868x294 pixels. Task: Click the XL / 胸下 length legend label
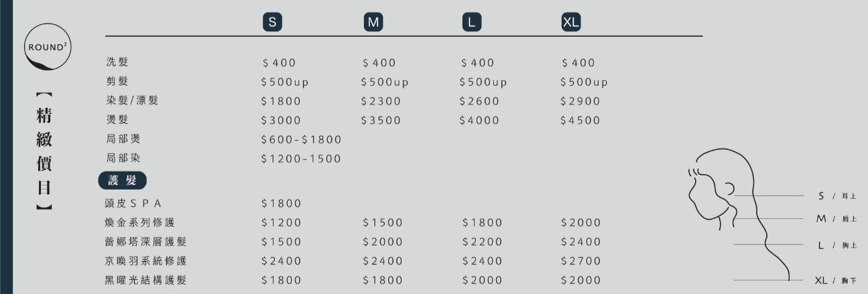(836, 281)
